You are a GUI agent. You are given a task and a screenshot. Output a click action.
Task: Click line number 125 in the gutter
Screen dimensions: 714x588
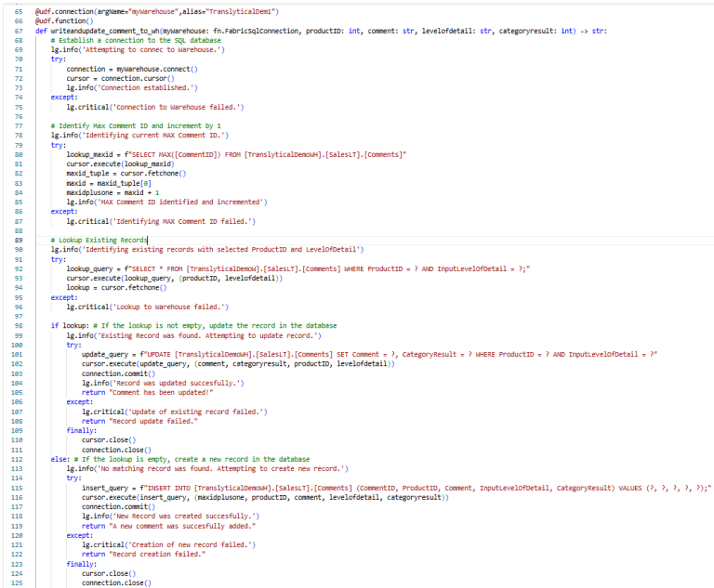point(17,583)
